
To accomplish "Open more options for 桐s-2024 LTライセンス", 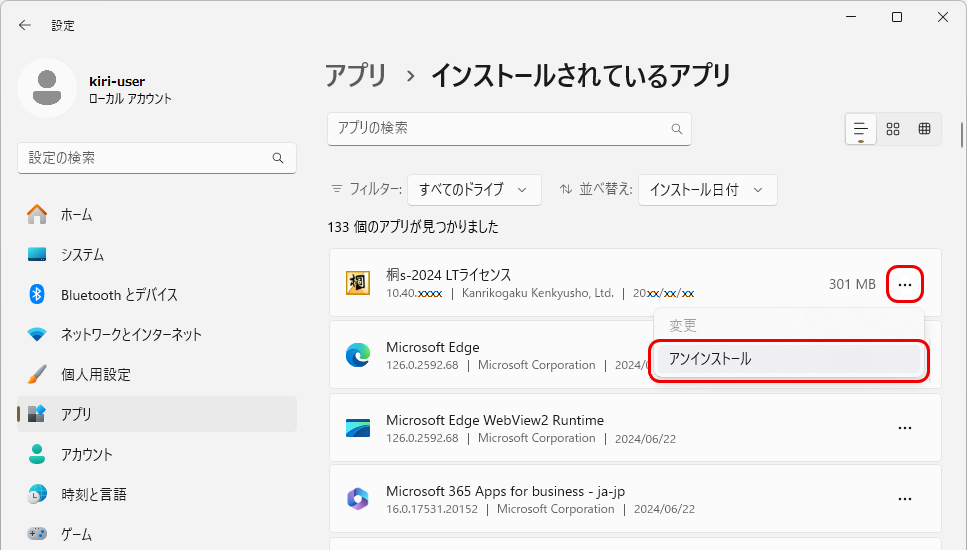I will [x=905, y=284].
